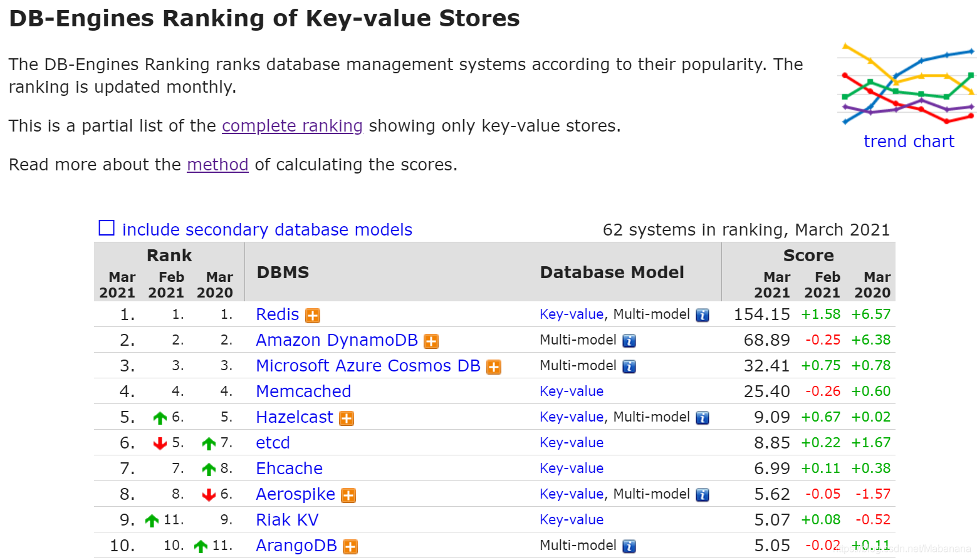
Task: Click info icon in the ArangoDB row
Action: [x=629, y=546]
